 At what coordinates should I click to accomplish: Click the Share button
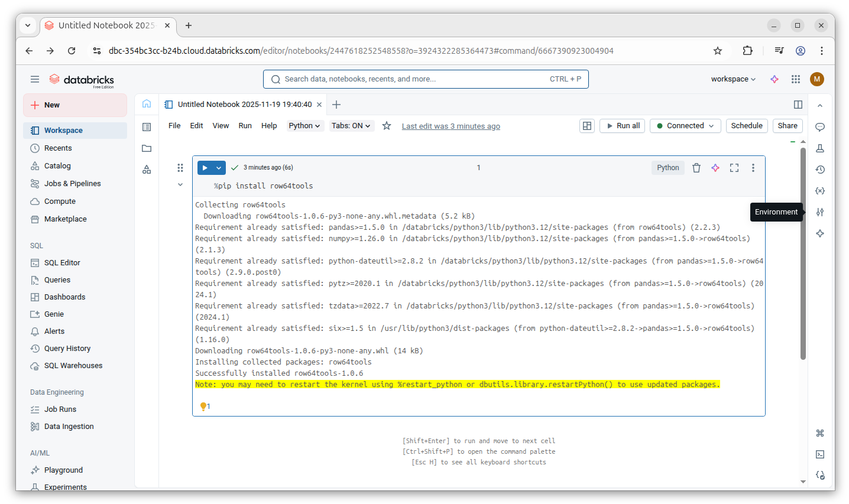787,126
